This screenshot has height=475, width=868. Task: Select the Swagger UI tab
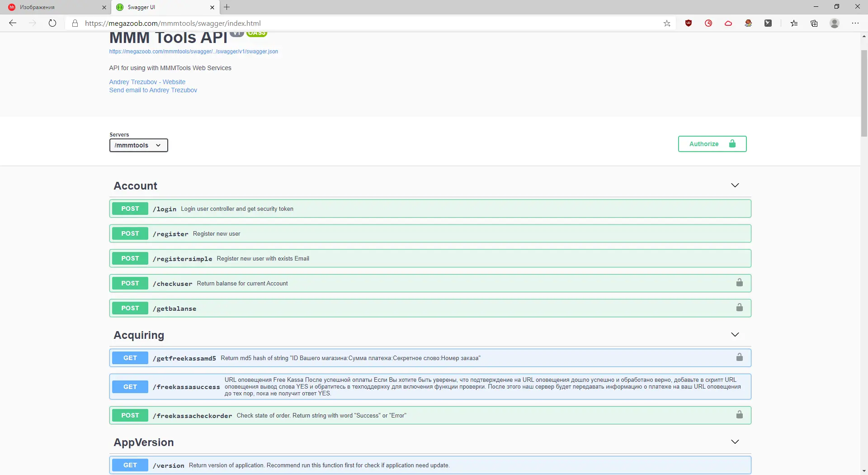click(x=165, y=7)
